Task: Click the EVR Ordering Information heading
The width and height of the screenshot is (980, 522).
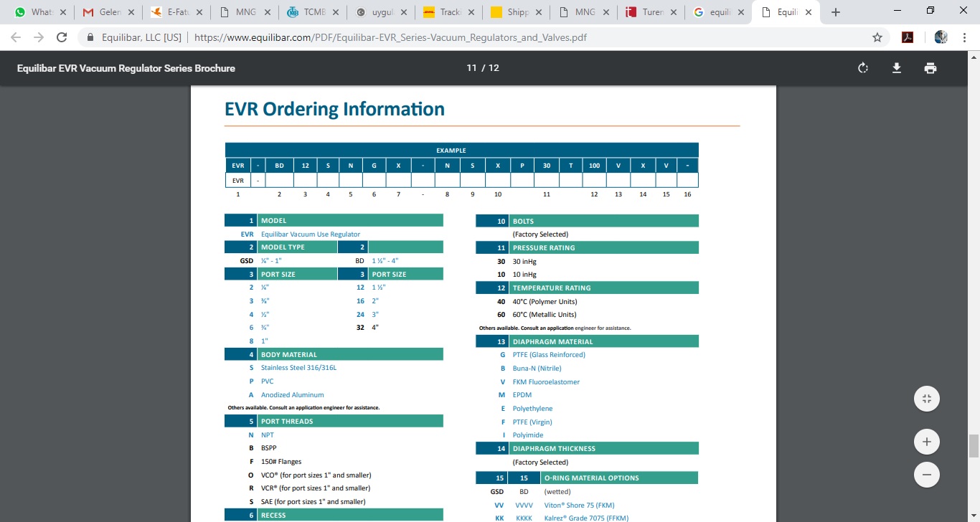Action: click(334, 109)
